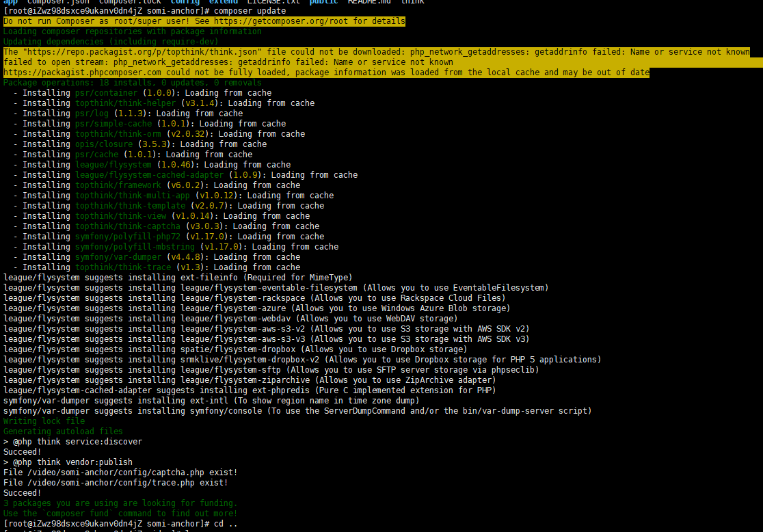
Task: Click the '3 packages you are using' funding line
Action: (x=121, y=503)
